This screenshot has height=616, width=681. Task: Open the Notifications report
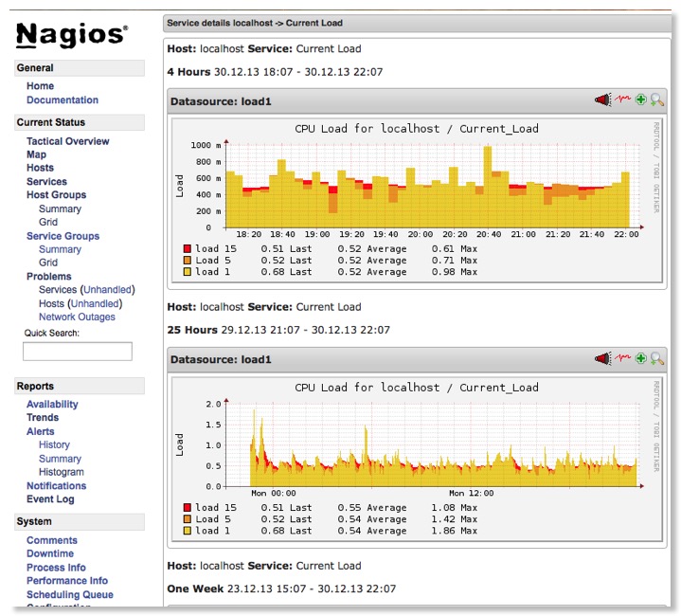point(57,485)
